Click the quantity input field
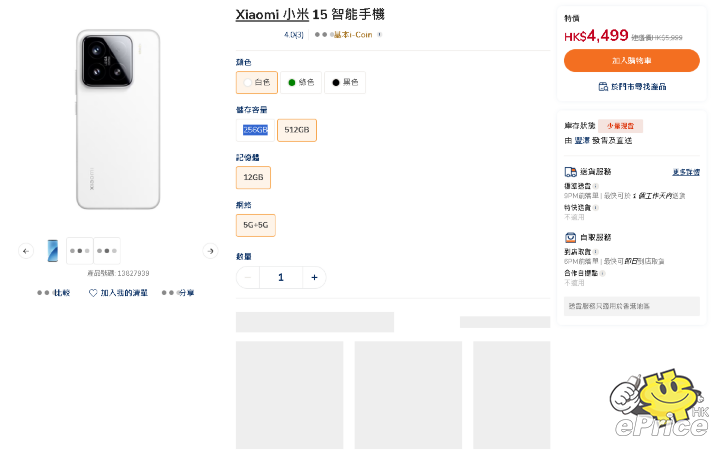Image resolution: width=719 pixels, height=462 pixels. (281, 277)
